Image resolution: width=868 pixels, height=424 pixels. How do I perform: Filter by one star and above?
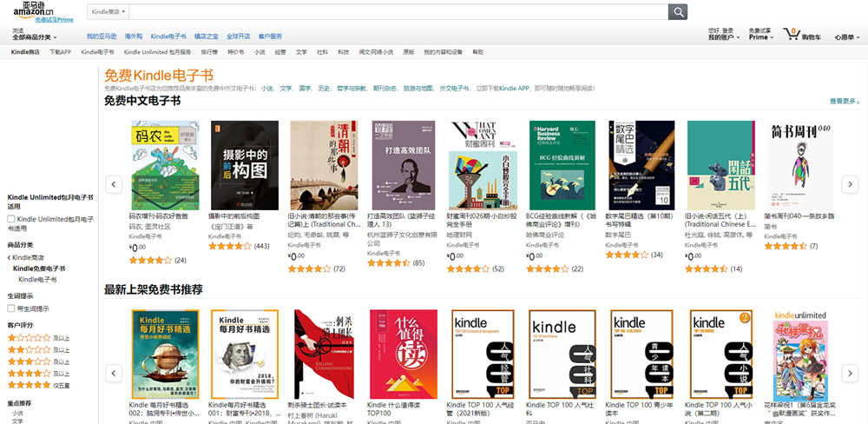coord(29,338)
